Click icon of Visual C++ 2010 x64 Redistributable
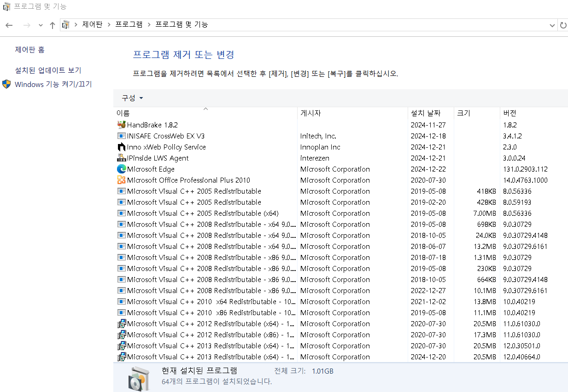568x392 pixels. point(122,301)
